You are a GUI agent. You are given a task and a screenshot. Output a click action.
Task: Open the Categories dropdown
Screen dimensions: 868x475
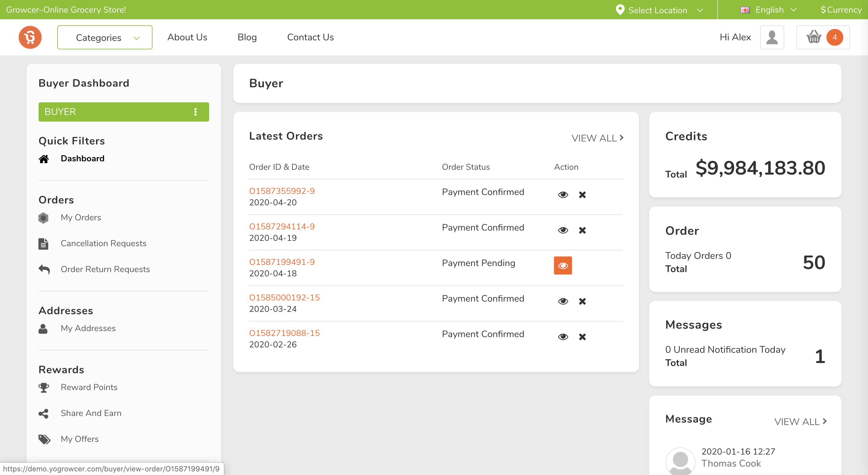pyautogui.click(x=105, y=37)
